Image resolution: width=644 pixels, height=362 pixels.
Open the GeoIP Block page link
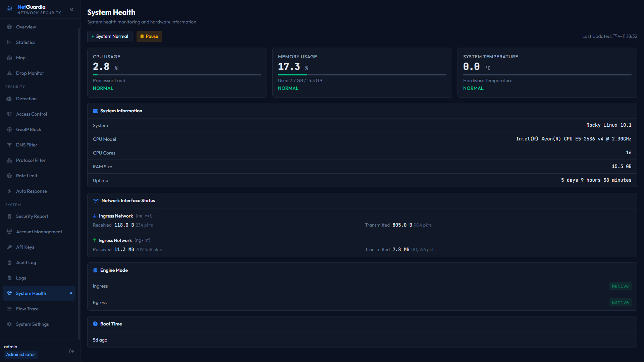click(39, 129)
